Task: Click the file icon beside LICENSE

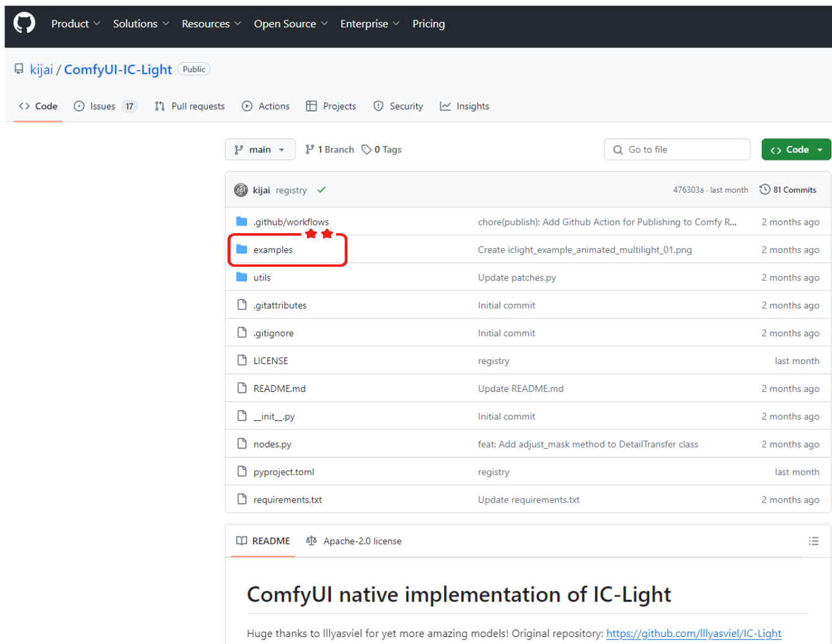Action: 242,360
